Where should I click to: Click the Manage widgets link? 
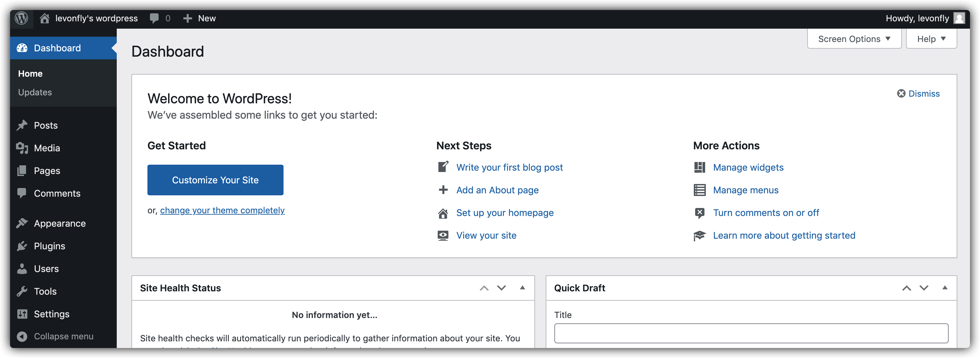tap(748, 167)
